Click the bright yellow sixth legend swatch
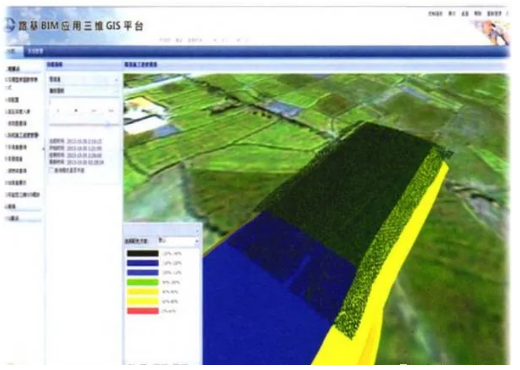Viewport: 520px width, 370px height. point(143,301)
